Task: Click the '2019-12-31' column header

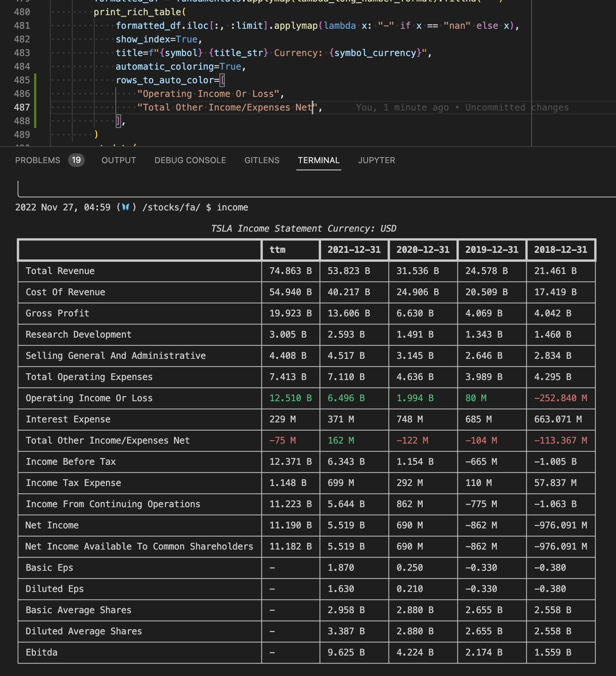Action: tap(492, 250)
